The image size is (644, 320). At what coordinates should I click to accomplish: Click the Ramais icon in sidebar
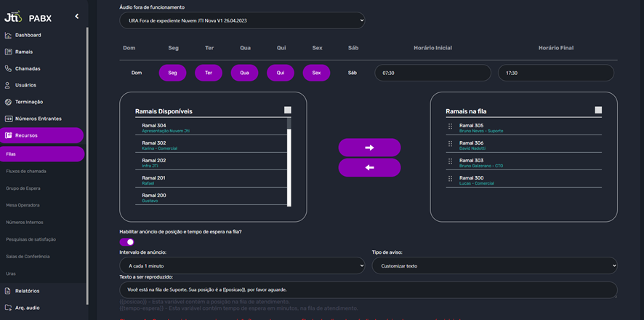point(8,52)
